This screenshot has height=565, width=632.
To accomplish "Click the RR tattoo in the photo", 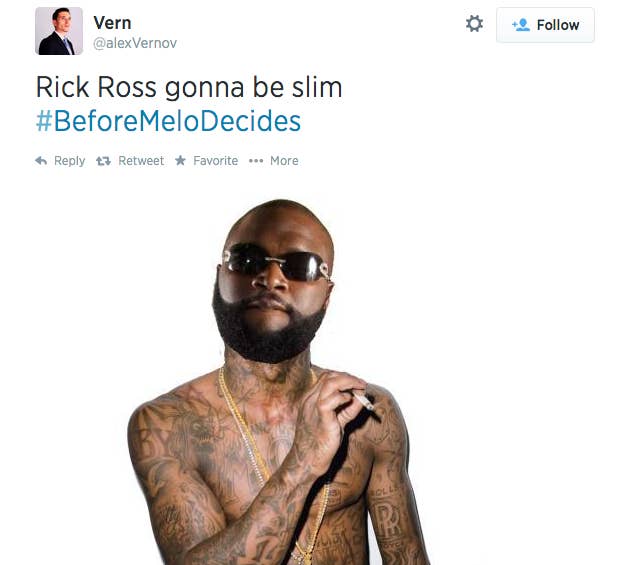I will point(388,521).
